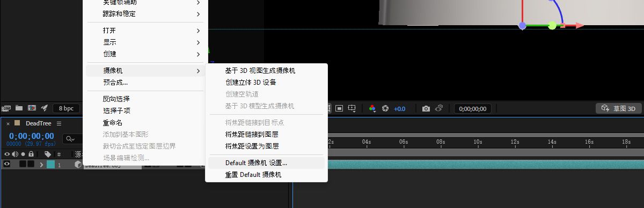
Task: Choose 反向选择 in the context menu
Action: click(145, 99)
